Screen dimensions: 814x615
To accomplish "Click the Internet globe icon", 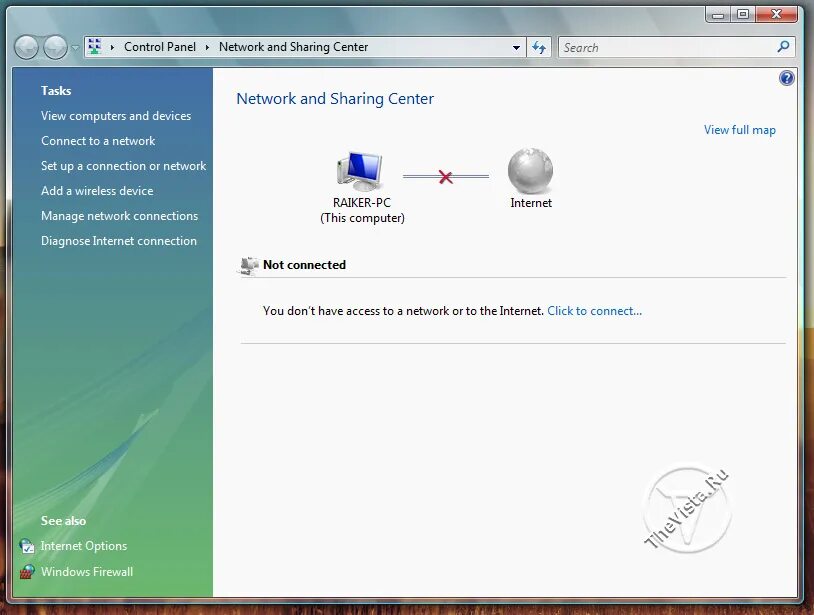I will point(531,171).
